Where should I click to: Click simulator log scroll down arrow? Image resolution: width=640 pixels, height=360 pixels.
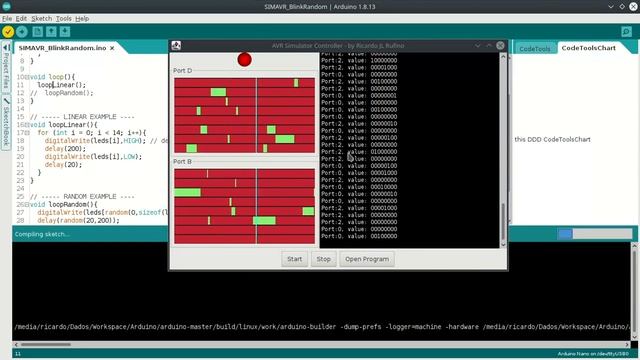point(503,244)
